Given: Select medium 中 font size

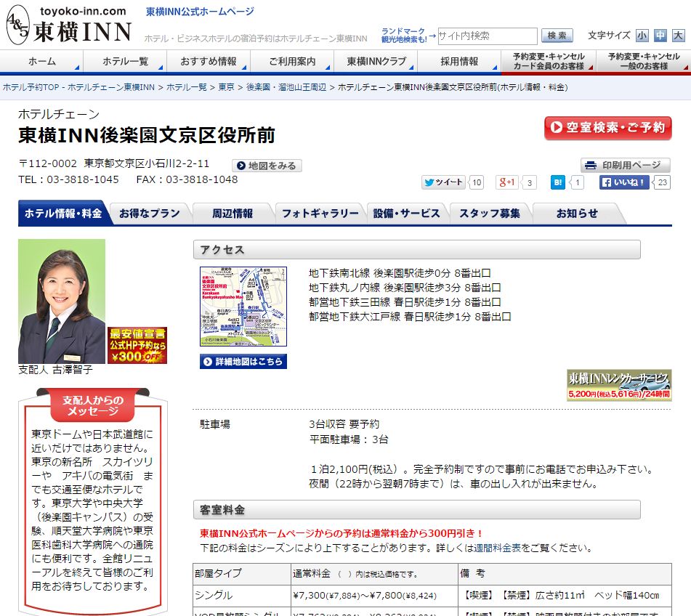Looking at the screenshot, I should [660, 36].
